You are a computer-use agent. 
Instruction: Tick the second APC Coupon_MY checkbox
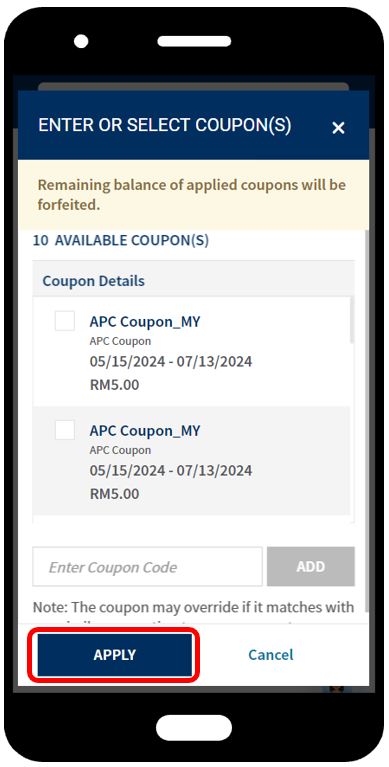pyautogui.click(x=65, y=430)
